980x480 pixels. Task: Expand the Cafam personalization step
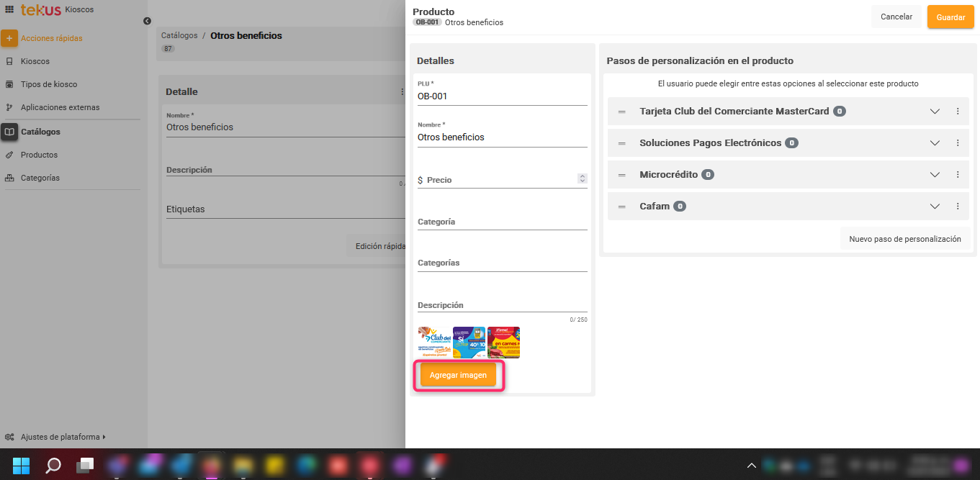(x=935, y=207)
